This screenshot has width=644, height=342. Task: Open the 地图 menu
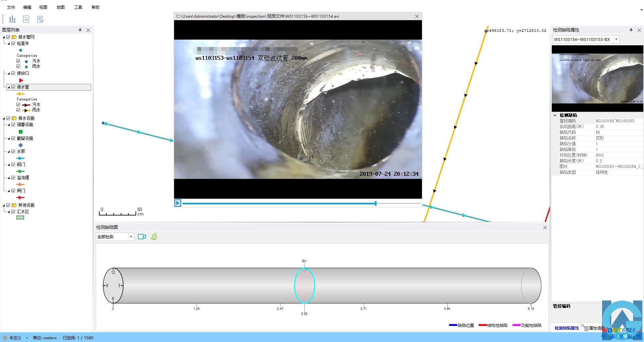coord(60,7)
